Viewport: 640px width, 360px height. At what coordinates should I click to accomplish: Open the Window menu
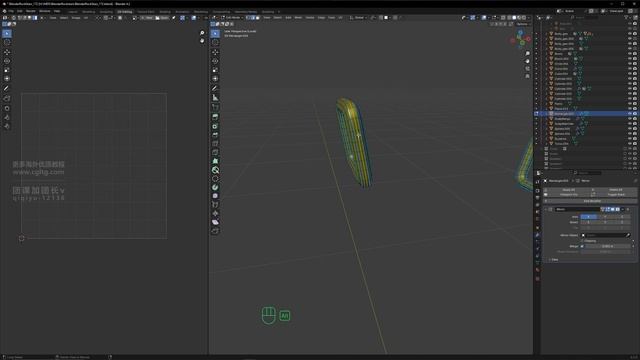coord(44,11)
